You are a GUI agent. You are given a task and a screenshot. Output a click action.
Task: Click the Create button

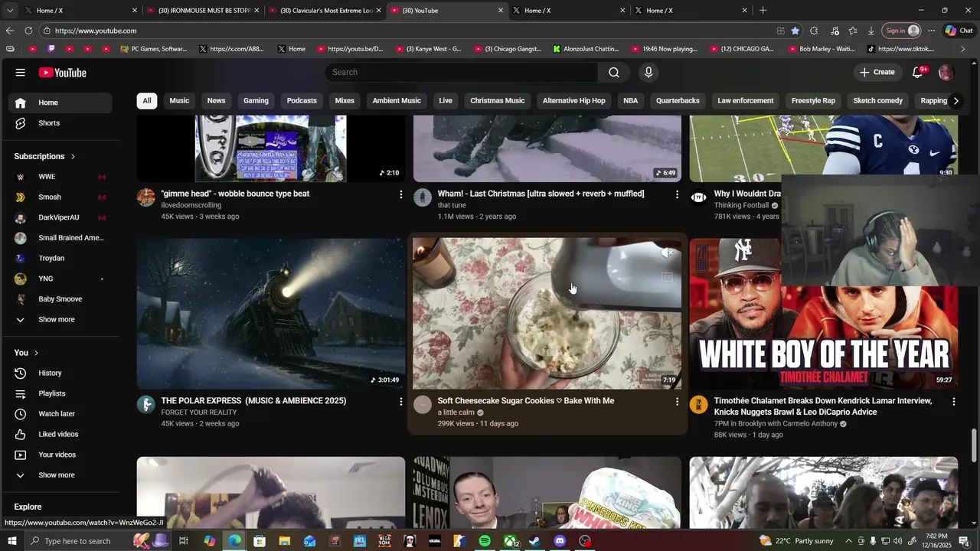click(877, 72)
